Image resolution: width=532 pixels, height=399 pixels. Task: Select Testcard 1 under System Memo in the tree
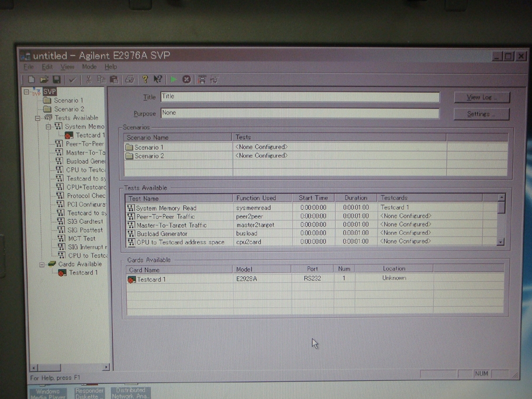[x=90, y=135]
